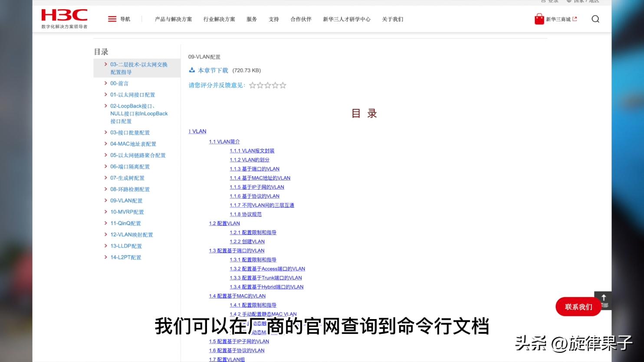Viewport: 644px width, 362px height.
Task: Open the 1.1.4 基于MAC地址的VLAN link
Action: (x=260, y=178)
